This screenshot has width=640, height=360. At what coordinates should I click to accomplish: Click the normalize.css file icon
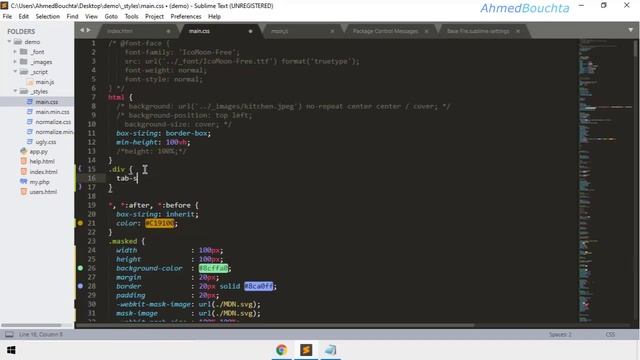30,122
